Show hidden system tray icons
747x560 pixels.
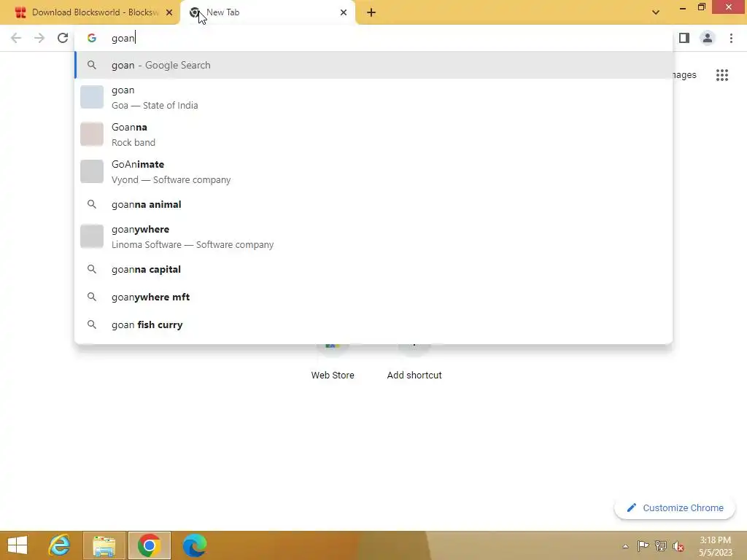point(625,546)
